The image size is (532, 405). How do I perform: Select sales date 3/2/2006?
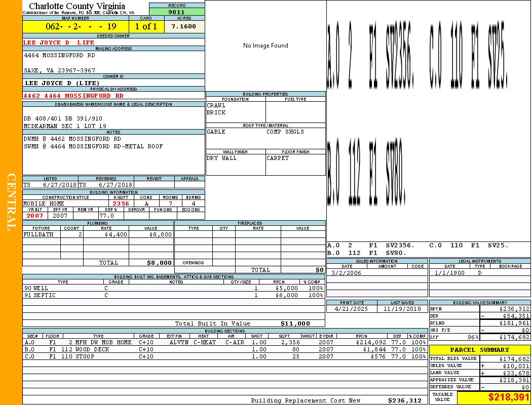346,273
